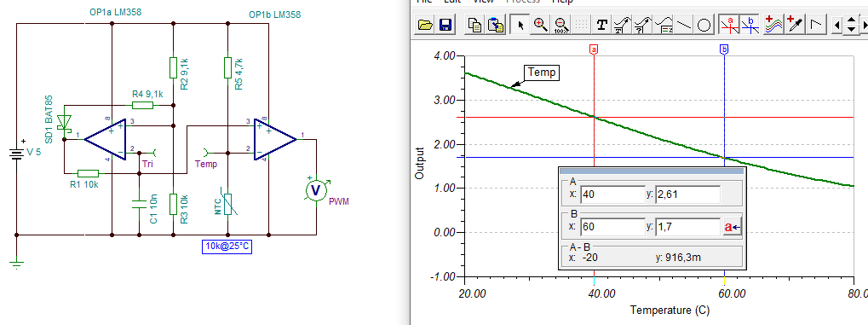
Task: Click the add curve icon
Action: [x=774, y=25]
